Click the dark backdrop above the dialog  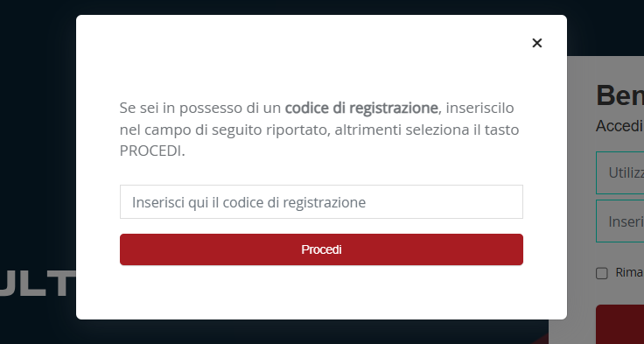(x=321, y=7)
